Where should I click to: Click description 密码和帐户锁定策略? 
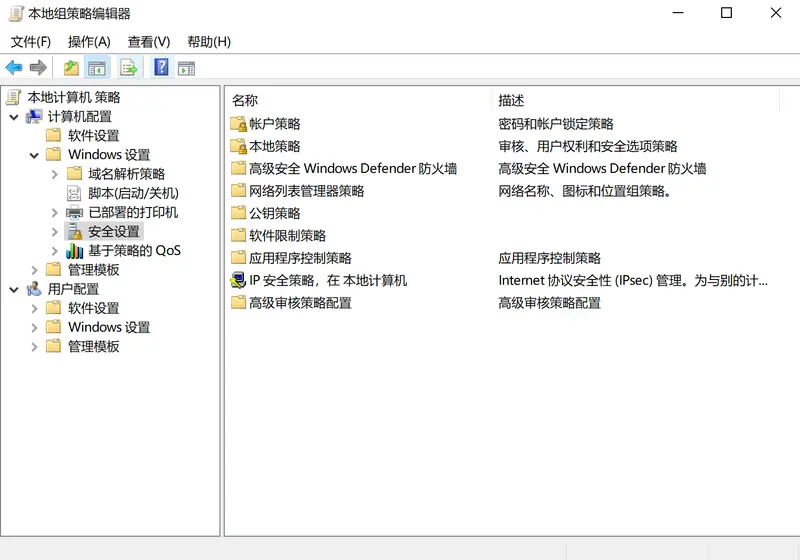click(556, 124)
